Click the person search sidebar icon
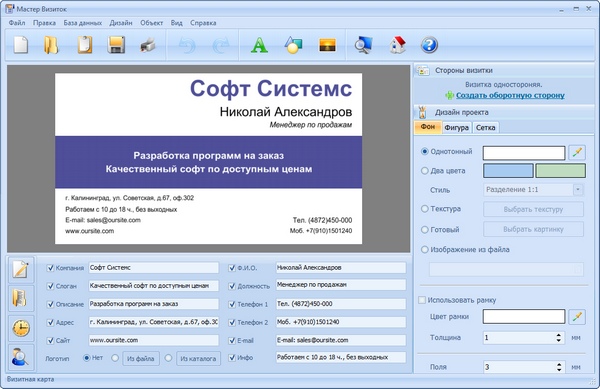Screen dimensions: 600x389 click(x=21, y=357)
